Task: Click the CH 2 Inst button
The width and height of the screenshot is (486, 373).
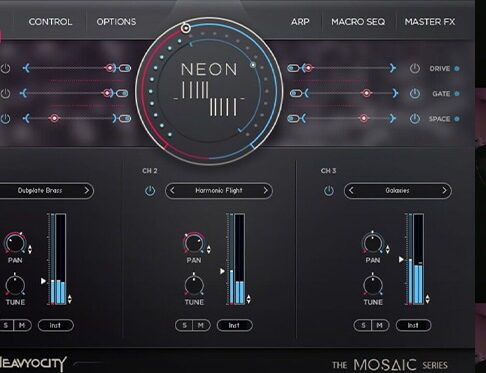Action: [234, 325]
